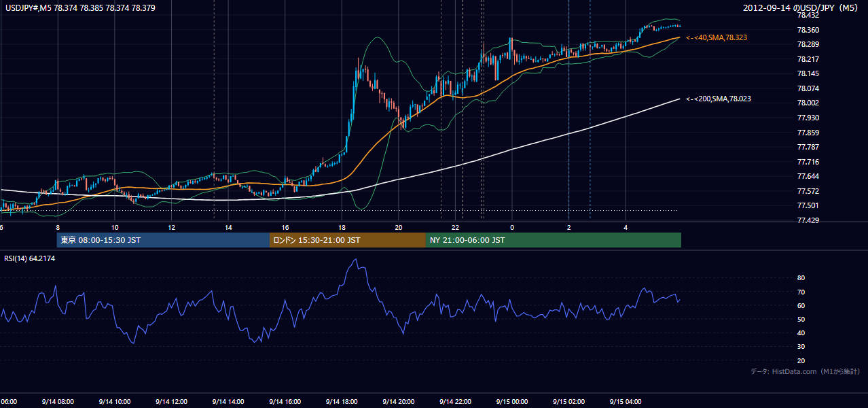Click the 9/14 16:00 bottom time label
868x408 pixels.
tap(285, 402)
